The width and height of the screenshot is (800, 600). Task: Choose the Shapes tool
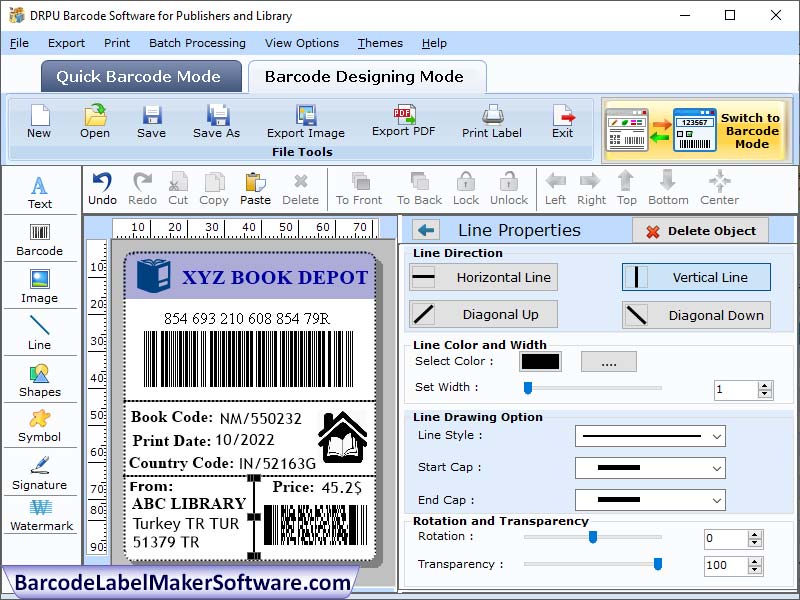(x=40, y=380)
